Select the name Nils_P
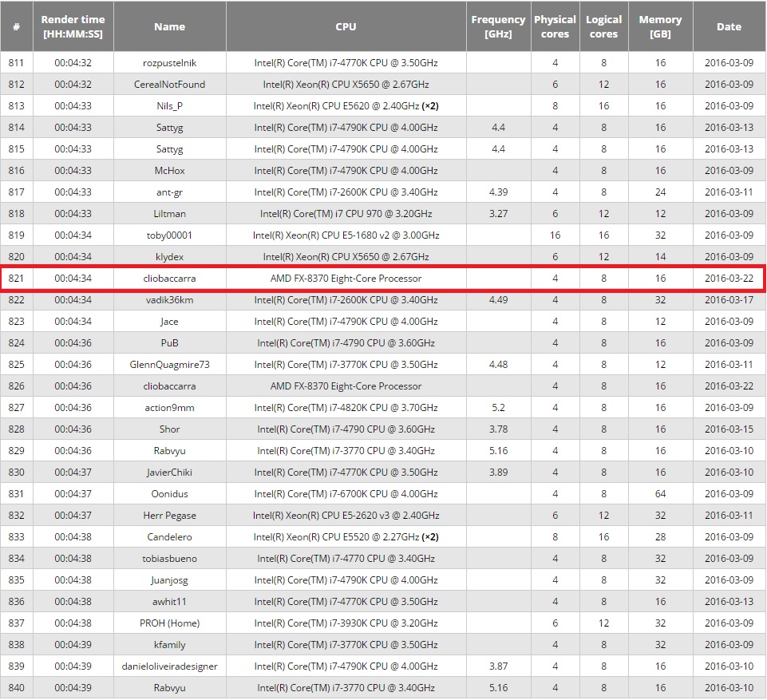Screen dimensions: 767x700 pos(169,105)
